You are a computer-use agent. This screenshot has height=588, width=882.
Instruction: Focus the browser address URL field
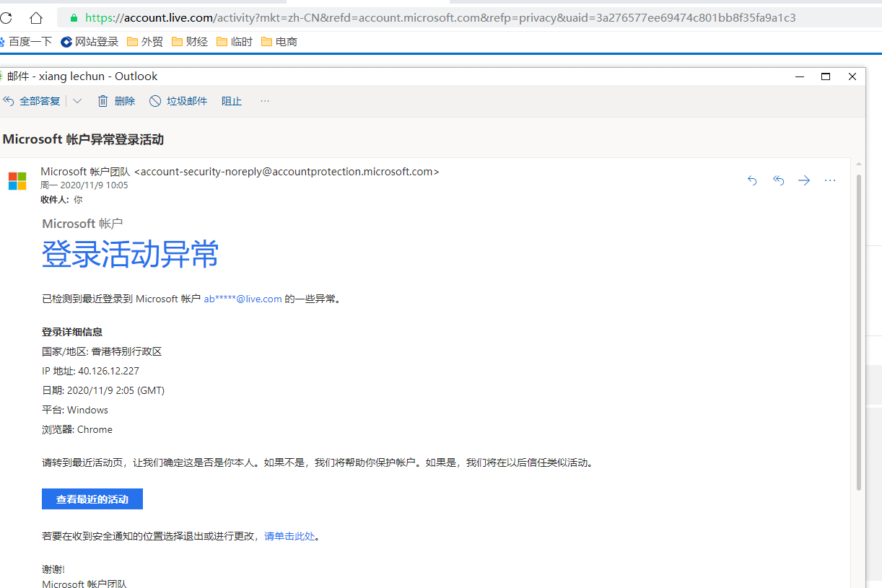469,17
